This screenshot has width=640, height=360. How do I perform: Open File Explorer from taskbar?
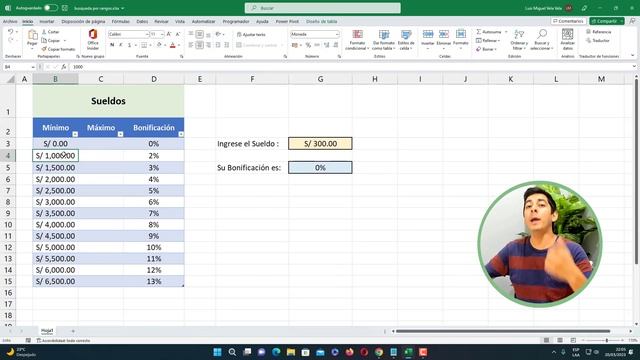[x=291, y=352]
